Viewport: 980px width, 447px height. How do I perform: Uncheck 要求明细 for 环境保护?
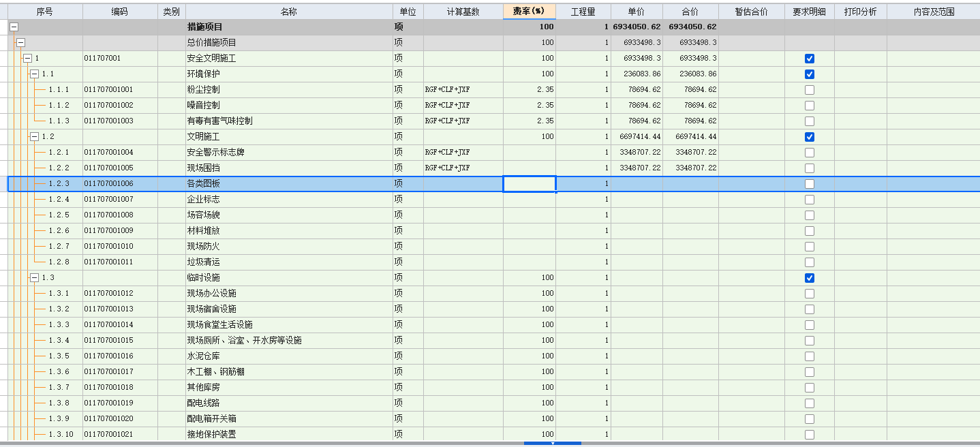tap(809, 74)
